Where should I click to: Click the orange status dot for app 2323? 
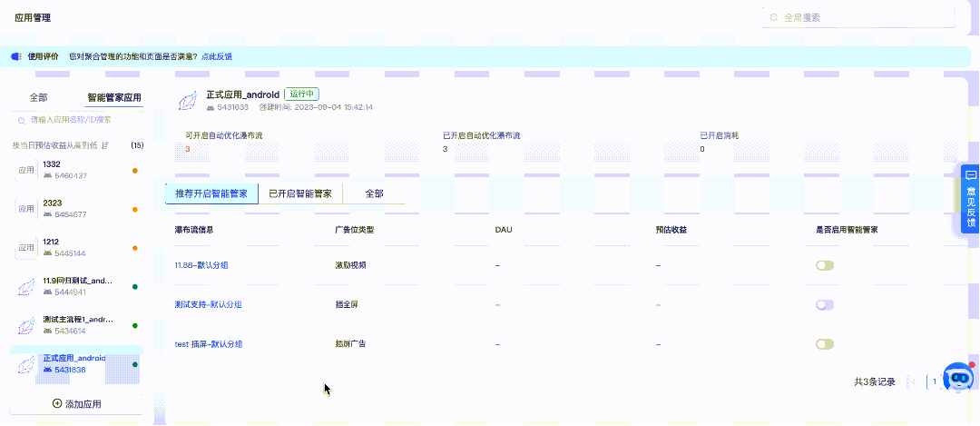pyautogui.click(x=135, y=210)
